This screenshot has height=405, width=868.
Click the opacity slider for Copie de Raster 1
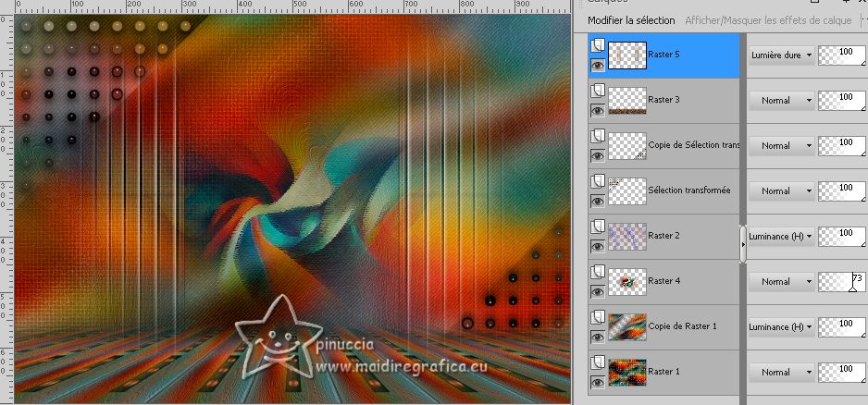pyautogui.click(x=842, y=327)
